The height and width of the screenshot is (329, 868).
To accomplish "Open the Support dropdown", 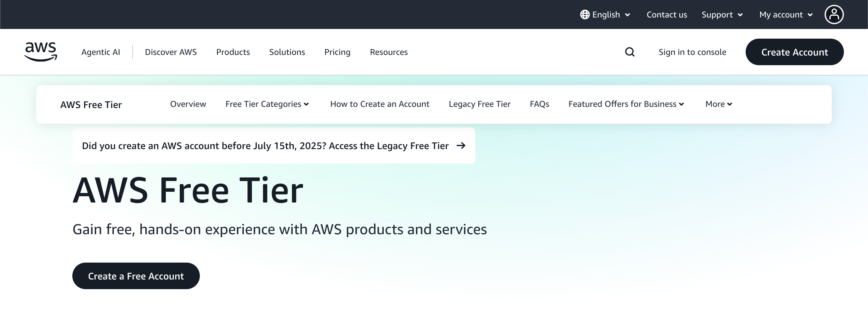I will 722,14.
